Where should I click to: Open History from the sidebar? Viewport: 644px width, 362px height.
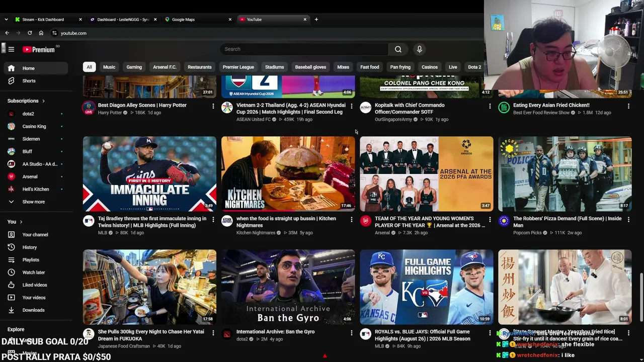(x=35, y=247)
